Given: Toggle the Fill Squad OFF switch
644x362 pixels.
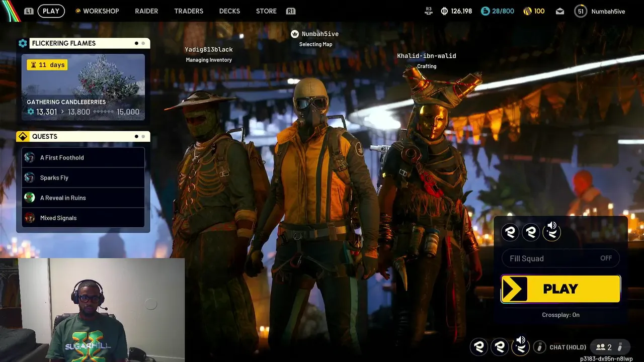Looking at the screenshot, I should [560, 258].
